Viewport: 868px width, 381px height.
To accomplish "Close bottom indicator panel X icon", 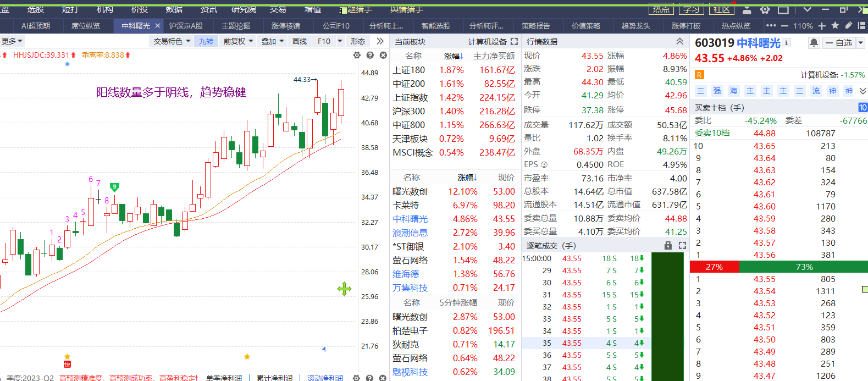I will click(383, 378).
